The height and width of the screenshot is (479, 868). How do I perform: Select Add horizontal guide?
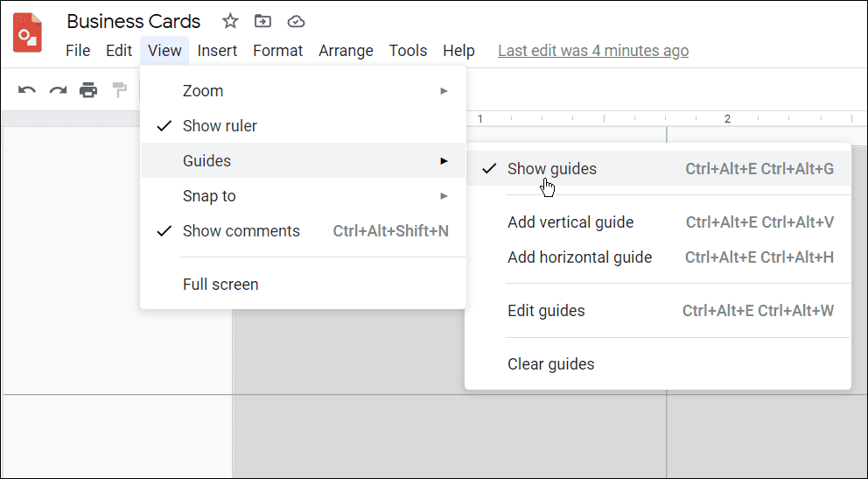658,257
